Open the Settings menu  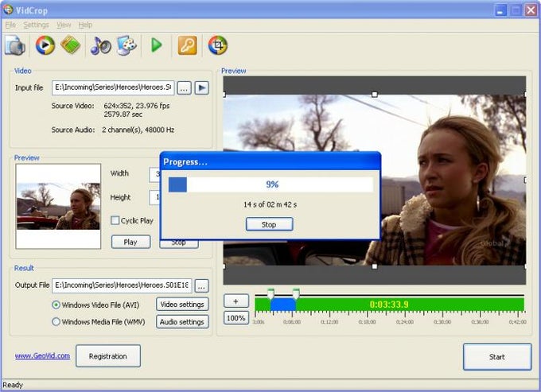[36, 25]
